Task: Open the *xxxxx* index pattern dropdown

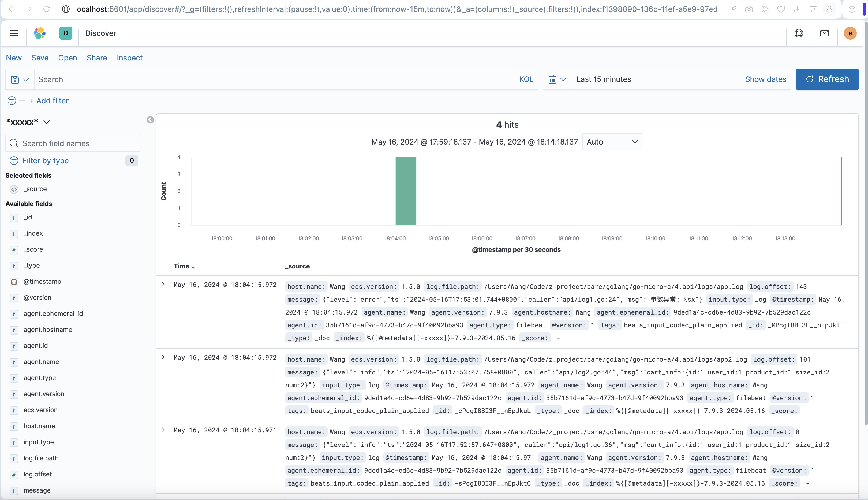Action: [x=28, y=122]
